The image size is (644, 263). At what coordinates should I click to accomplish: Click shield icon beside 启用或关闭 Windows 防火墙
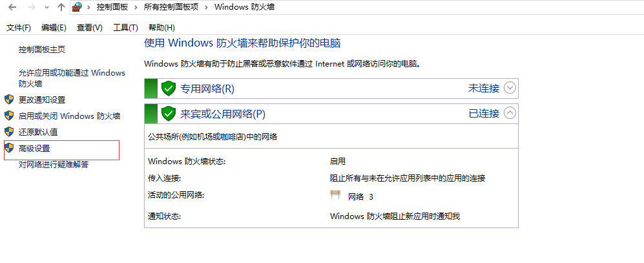click(x=9, y=116)
